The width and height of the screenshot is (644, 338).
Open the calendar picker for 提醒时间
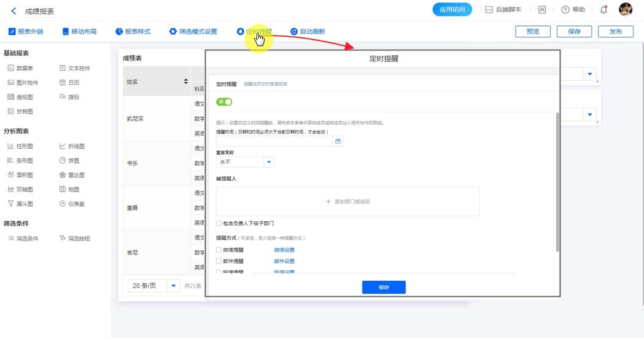pyautogui.click(x=338, y=141)
